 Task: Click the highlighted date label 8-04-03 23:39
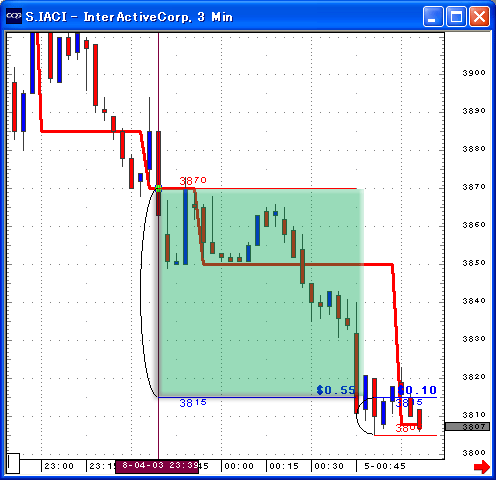[x=157, y=466]
